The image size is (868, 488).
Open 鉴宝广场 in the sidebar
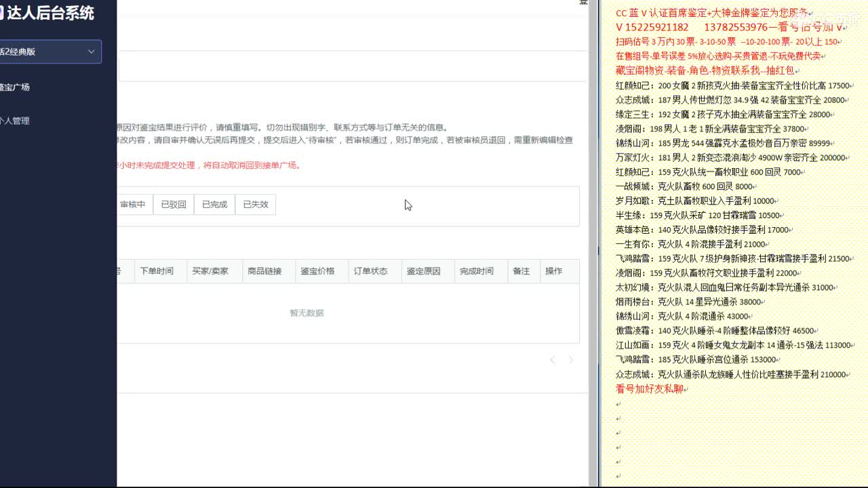[15, 87]
